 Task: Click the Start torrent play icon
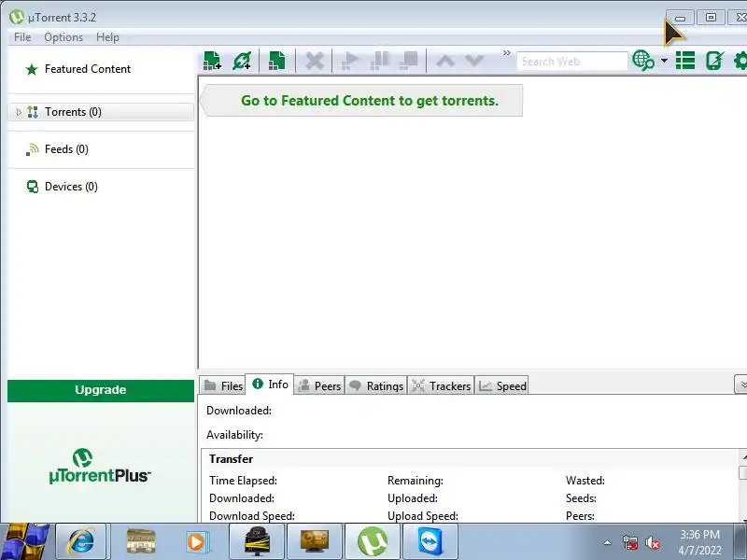(350, 61)
